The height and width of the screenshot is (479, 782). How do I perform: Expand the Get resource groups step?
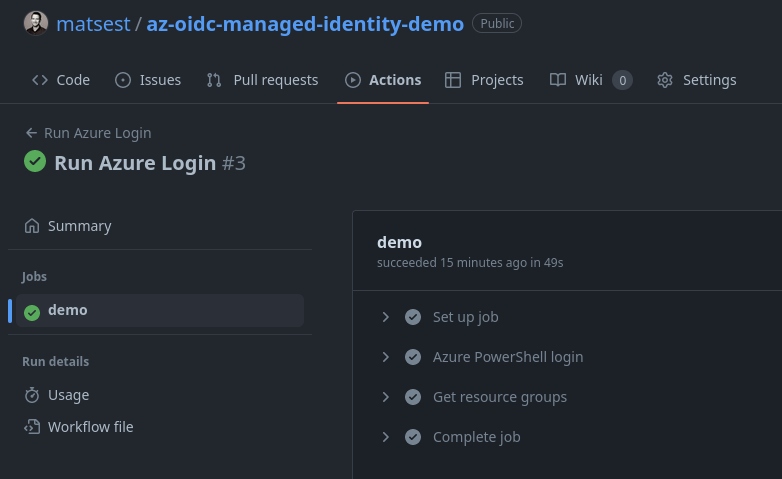point(386,397)
